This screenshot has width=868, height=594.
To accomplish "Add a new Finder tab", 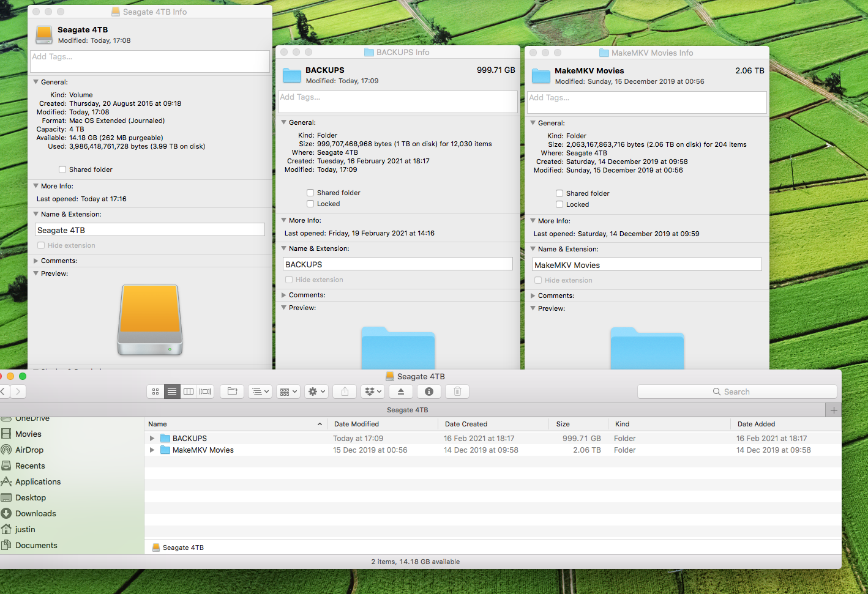I will click(834, 410).
